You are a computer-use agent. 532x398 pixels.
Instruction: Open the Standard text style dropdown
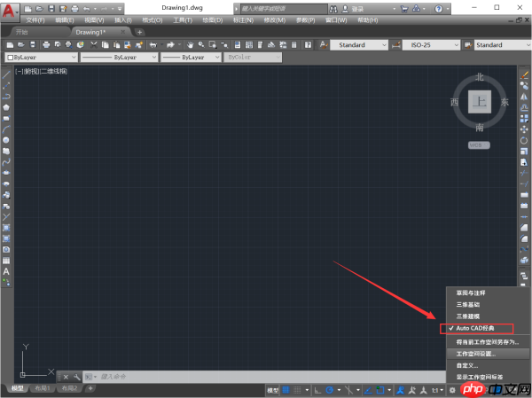tap(359, 45)
